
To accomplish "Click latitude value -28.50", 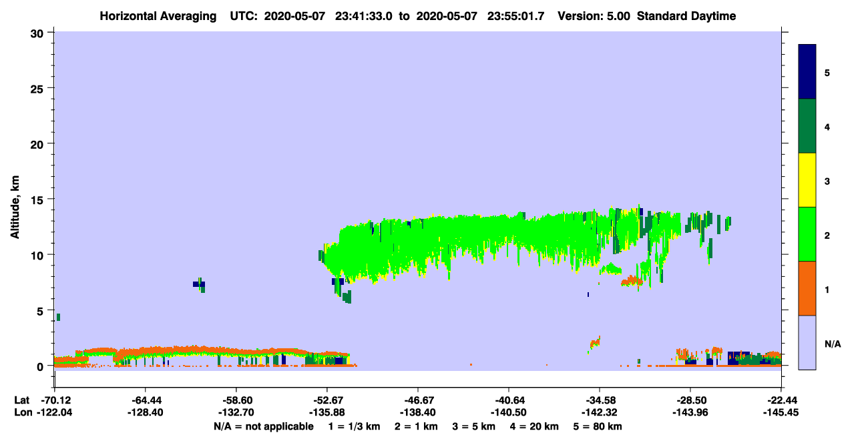I will [x=690, y=400].
